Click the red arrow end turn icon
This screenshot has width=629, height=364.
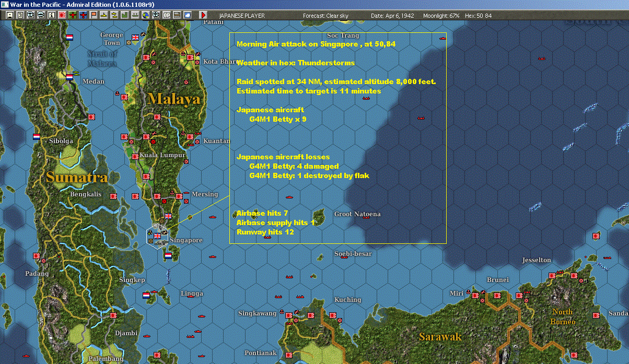[x=203, y=16]
